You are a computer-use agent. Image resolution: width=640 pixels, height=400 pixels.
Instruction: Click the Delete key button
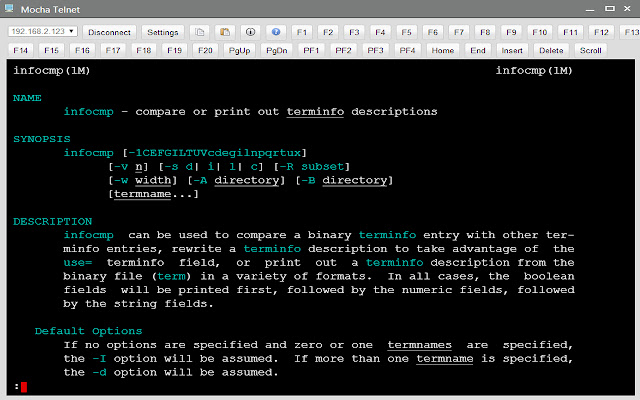[551, 50]
